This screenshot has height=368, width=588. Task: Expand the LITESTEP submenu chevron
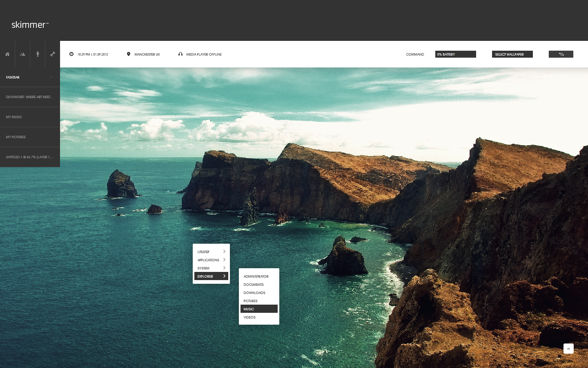224,252
